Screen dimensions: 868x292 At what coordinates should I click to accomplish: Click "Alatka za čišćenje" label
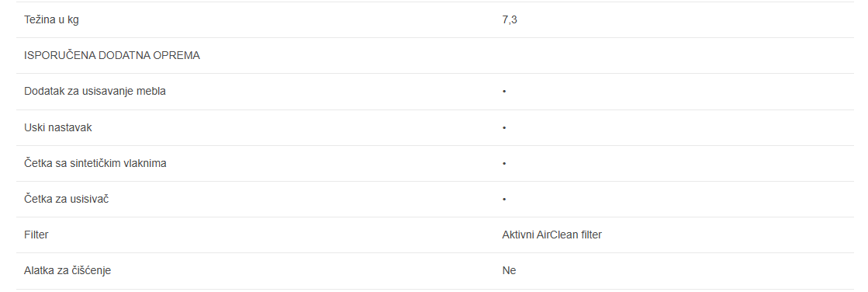tap(67, 271)
